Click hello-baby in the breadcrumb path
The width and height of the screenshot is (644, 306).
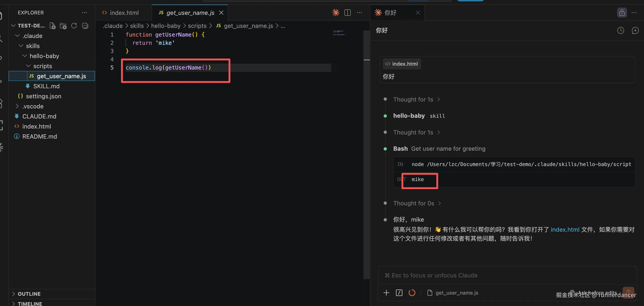[166, 26]
